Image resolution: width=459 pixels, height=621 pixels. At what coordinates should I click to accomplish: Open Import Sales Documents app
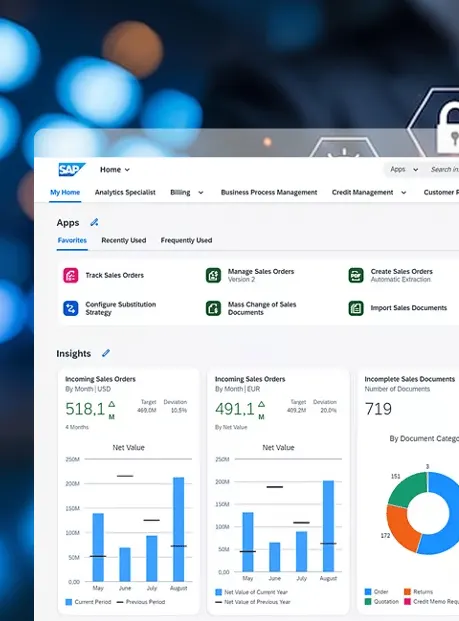(x=409, y=308)
